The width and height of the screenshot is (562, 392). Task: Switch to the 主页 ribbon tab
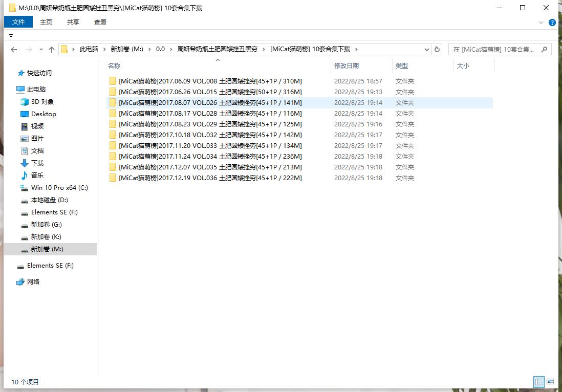click(x=46, y=22)
